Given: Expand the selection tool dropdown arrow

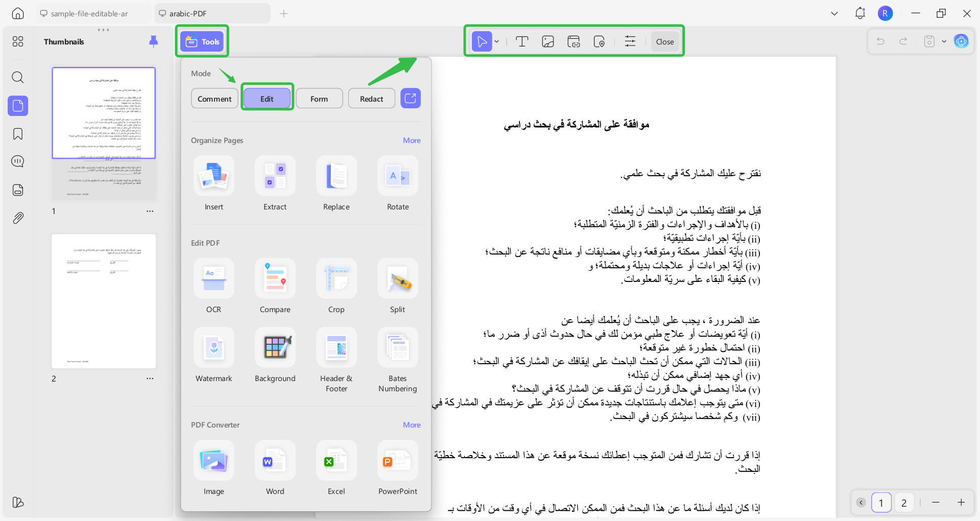Looking at the screenshot, I should (x=497, y=42).
